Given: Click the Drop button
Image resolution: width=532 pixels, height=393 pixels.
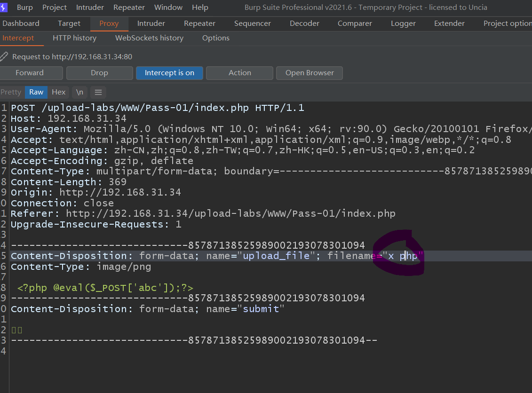Looking at the screenshot, I should (x=99, y=73).
